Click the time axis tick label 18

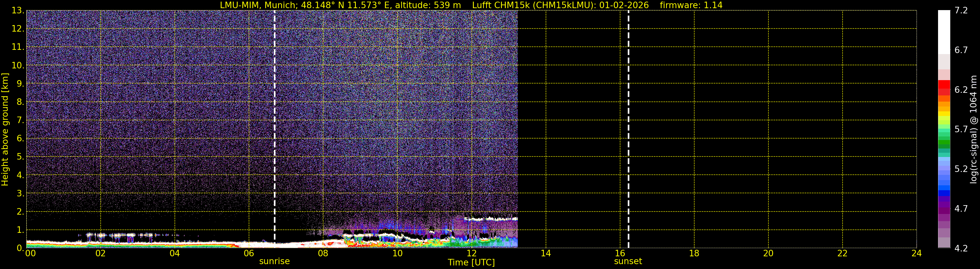pyautogui.click(x=694, y=253)
